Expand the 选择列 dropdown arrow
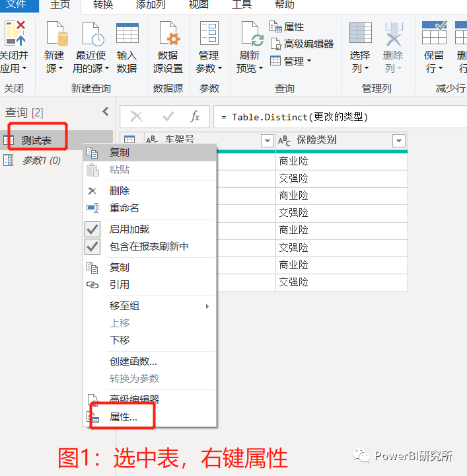Viewport: 467px width, 476px height. 367,68
